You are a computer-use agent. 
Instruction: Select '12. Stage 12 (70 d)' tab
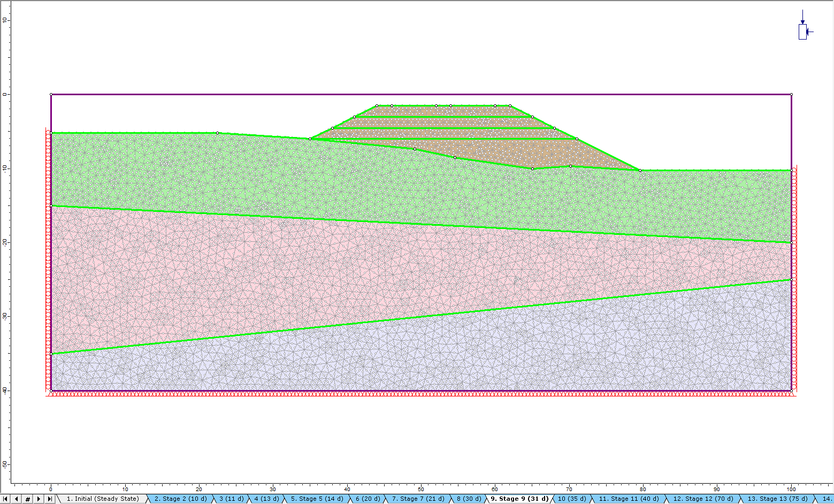click(703, 499)
